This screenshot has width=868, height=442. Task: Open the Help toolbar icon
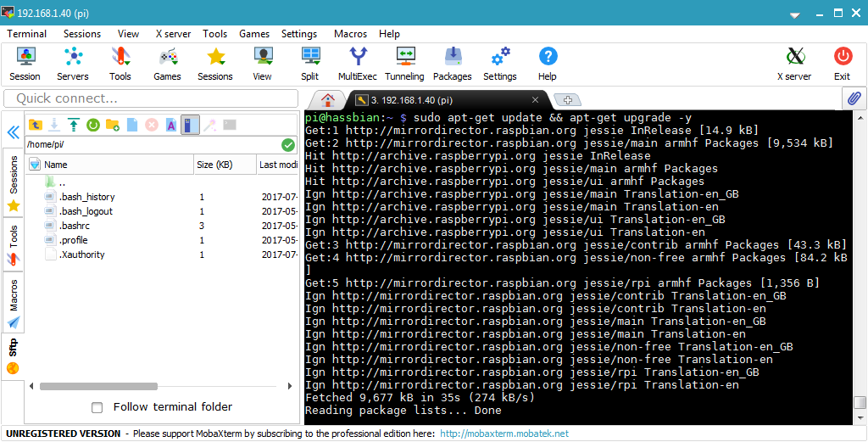click(x=548, y=64)
